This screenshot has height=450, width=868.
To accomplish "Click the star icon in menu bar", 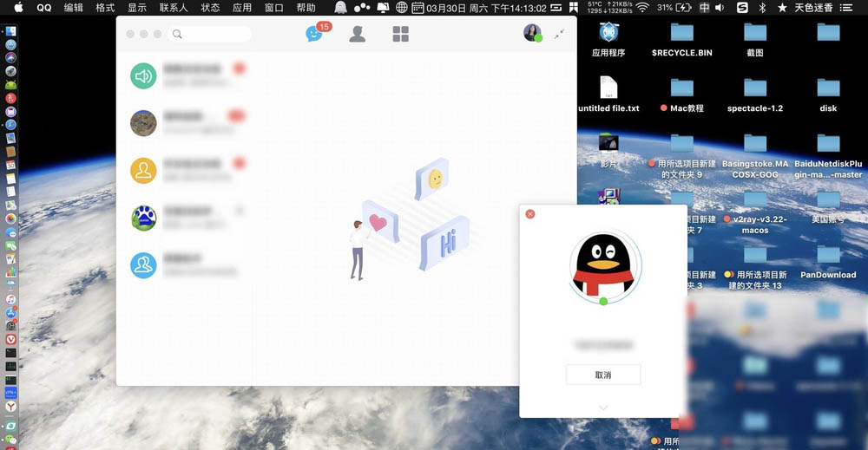I will click(x=782, y=8).
